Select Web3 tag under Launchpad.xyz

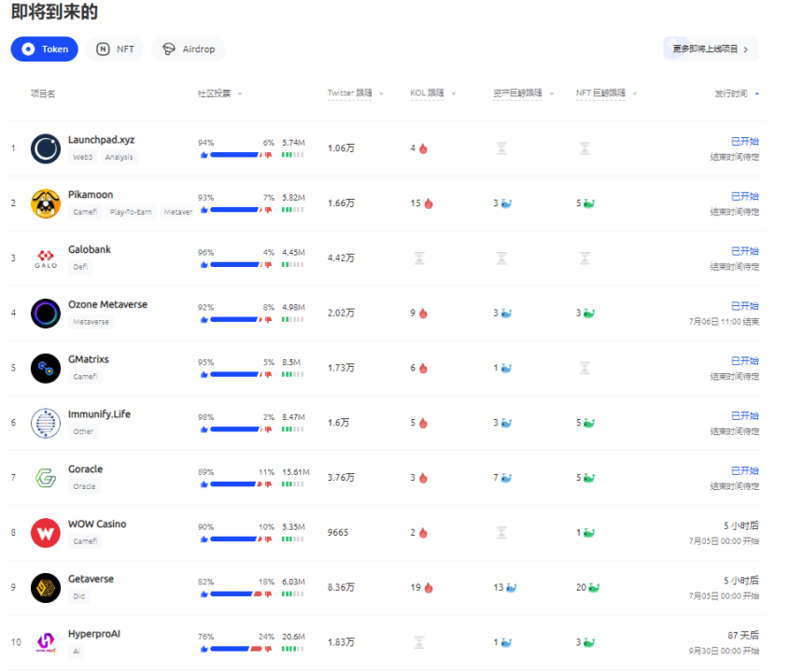point(82,157)
